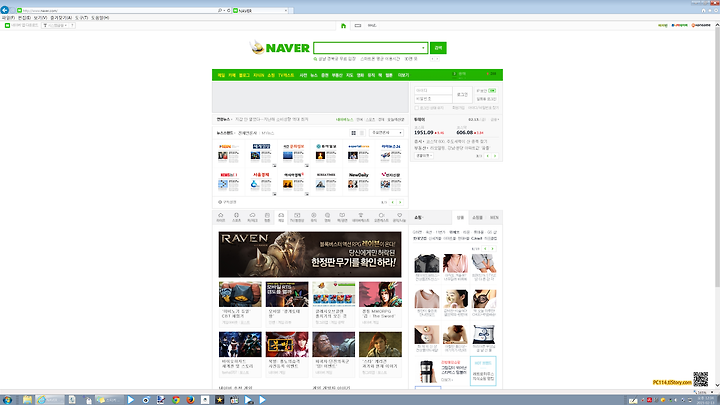720x405 pixels.
Task: Click into the 비밀번호 password field
Action: tap(433, 99)
